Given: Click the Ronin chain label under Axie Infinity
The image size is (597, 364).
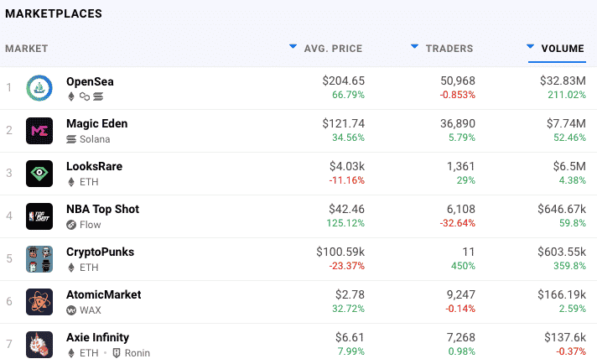Looking at the screenshot, I should pos(137,353).
